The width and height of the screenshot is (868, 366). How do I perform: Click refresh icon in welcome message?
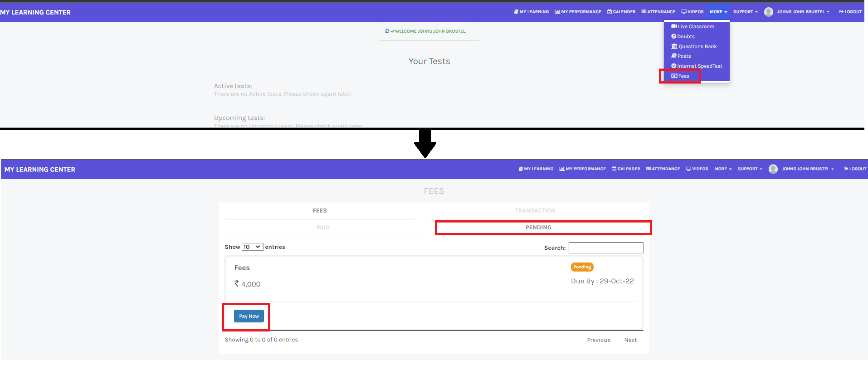[x=387, y=31]
